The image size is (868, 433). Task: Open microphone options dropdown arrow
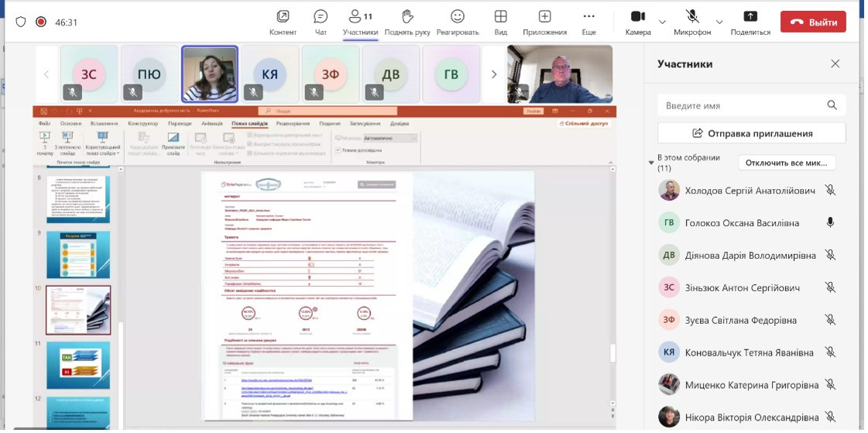pyautogui.click(x=719, y=22)
